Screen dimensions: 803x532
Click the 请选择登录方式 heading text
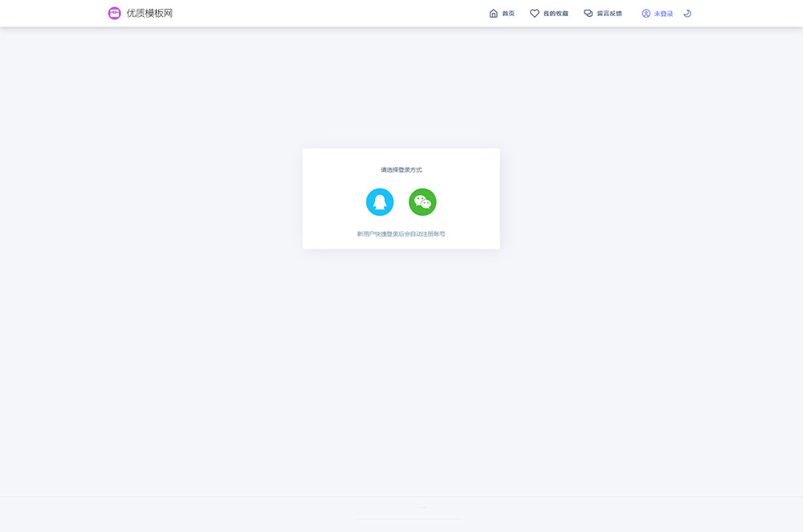point(401,170)
